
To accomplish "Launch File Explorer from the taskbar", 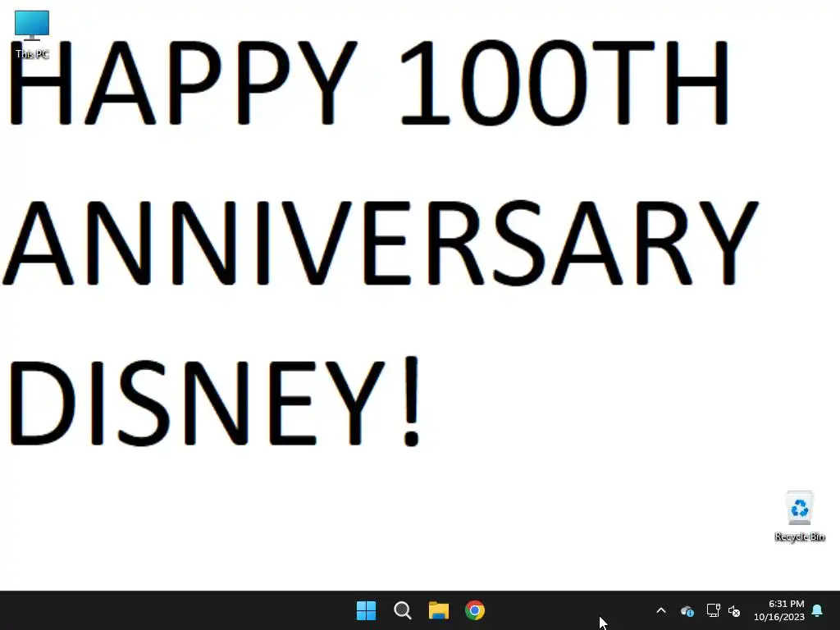I will [438, 610].
